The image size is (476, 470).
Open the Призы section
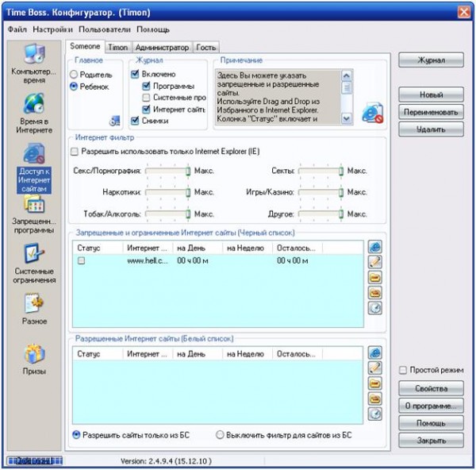34,360
